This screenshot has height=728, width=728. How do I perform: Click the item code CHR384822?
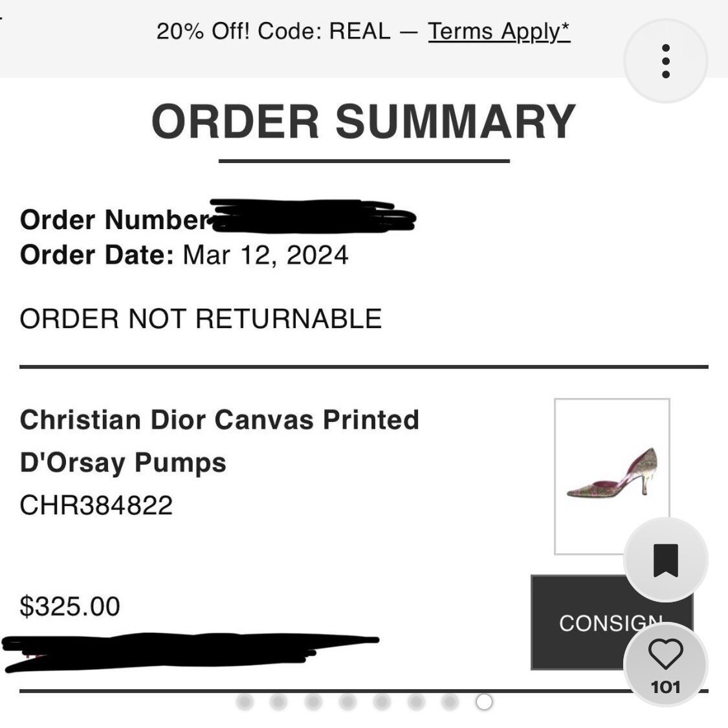(96, 505)
